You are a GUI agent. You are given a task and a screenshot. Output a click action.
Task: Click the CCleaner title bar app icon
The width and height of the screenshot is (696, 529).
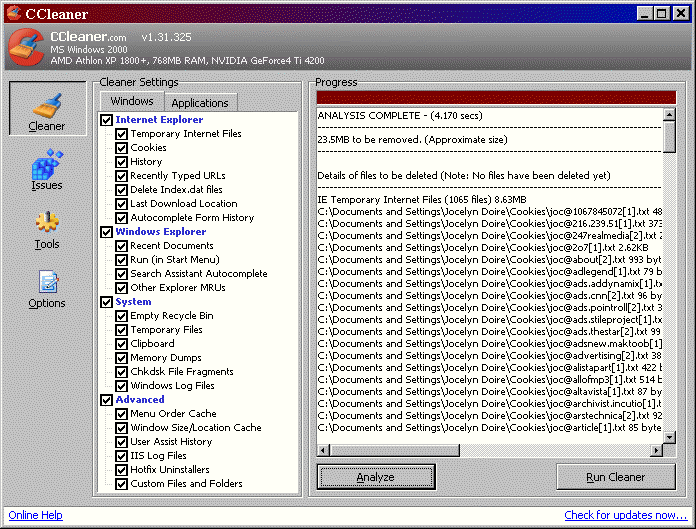[x=14, y=13]
